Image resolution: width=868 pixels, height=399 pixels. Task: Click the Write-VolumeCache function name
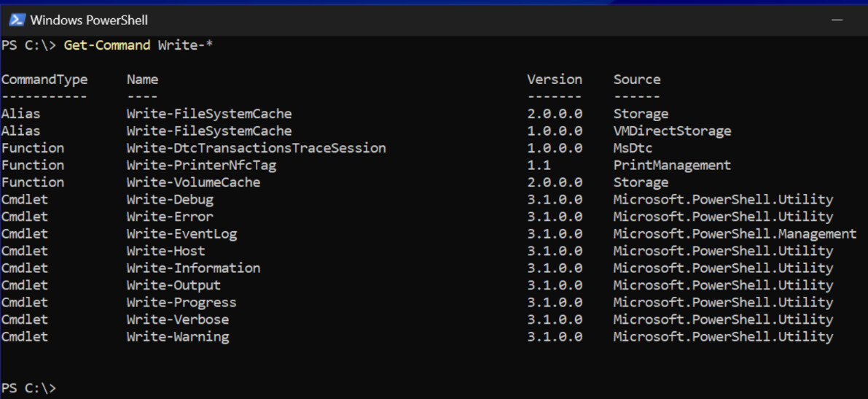click(x=193, y=182)
